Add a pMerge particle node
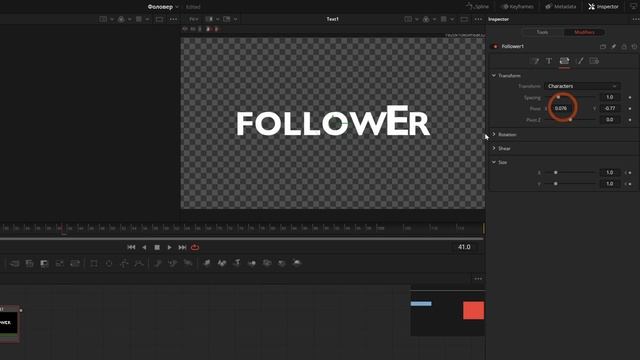Image resolution: width=640 pixels, height=360 pixels. (173, 263)
